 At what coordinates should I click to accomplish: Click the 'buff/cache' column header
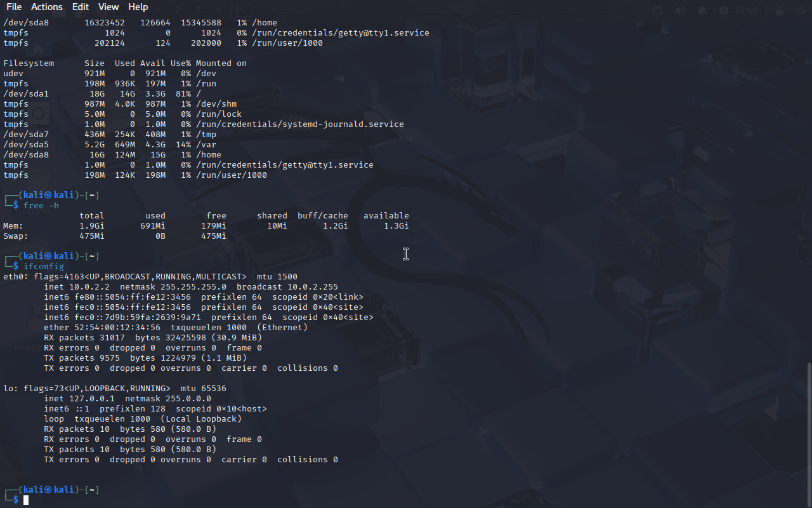click(323, 216)
